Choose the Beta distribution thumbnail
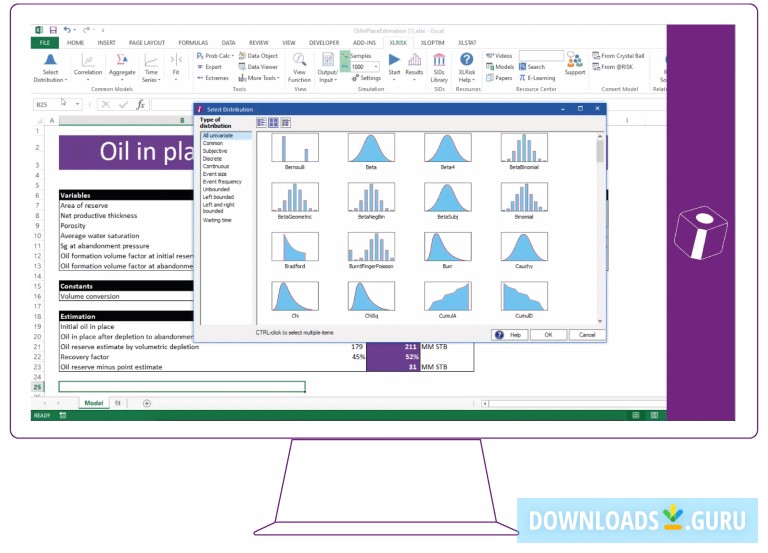The image size is (768, 553). pyautogui.click(x=371, y=148)
